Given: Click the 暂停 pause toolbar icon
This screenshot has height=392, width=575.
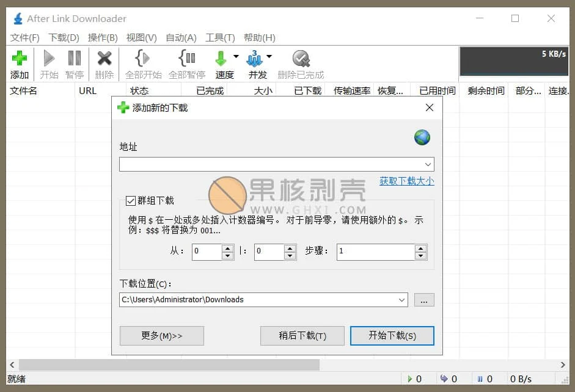Looking at the screenshot, I should 75,58.
